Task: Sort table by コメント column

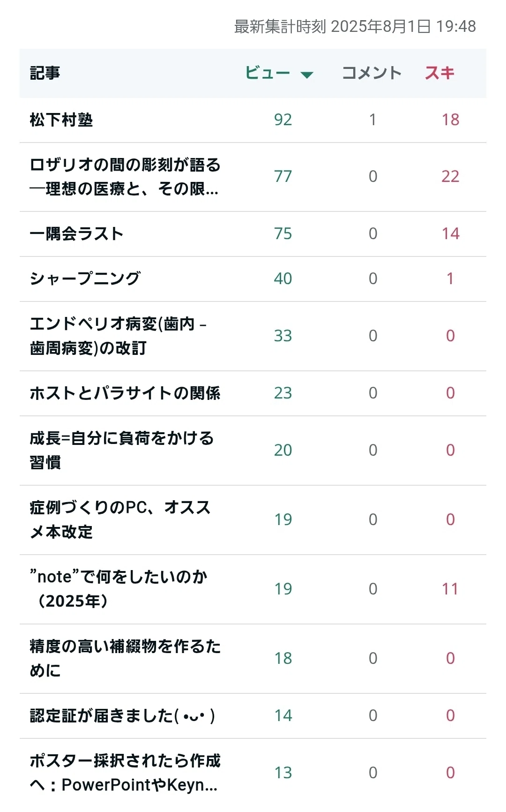Action: point(372,73)
